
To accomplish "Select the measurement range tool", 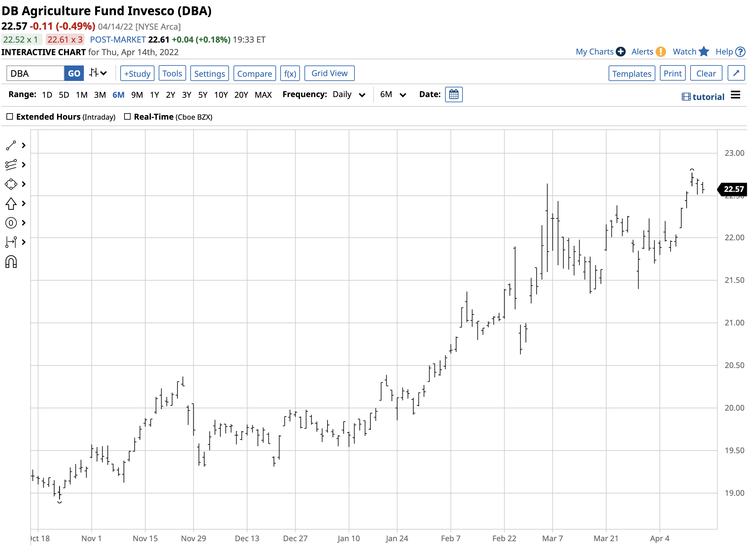I will pos(11,242).
